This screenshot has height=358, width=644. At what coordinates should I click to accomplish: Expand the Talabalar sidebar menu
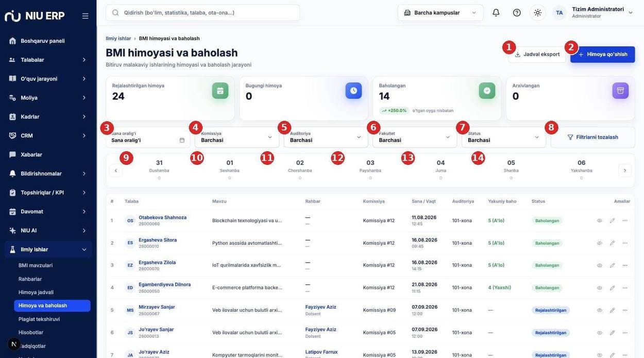tap(48, 60)
